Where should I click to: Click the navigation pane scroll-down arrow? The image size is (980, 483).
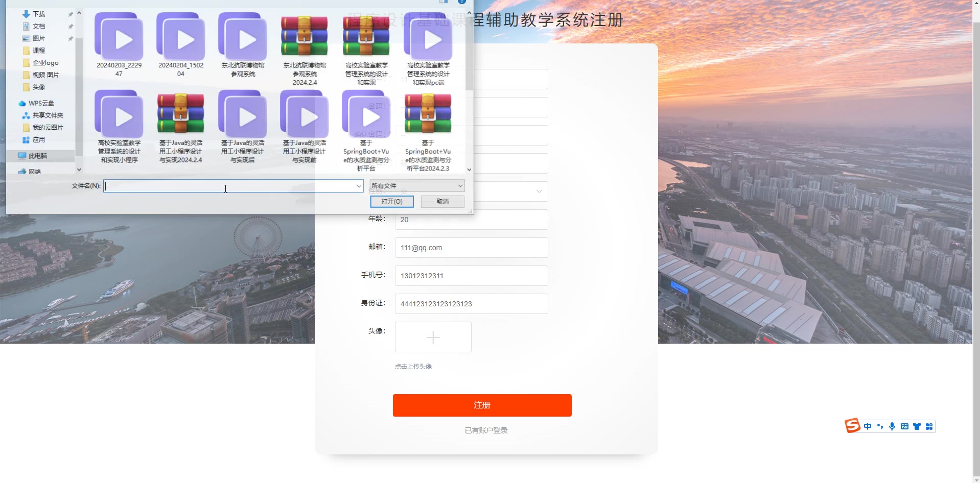[x=79, y=170]
